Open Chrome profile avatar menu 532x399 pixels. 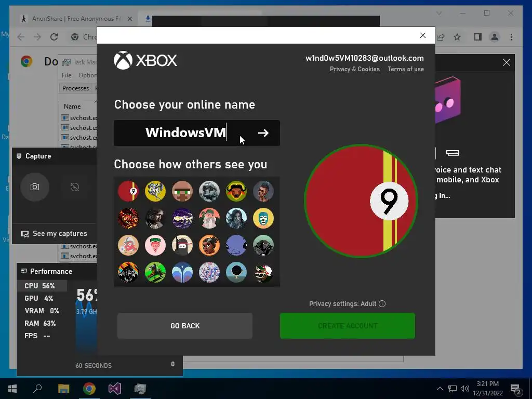point(495,37)
